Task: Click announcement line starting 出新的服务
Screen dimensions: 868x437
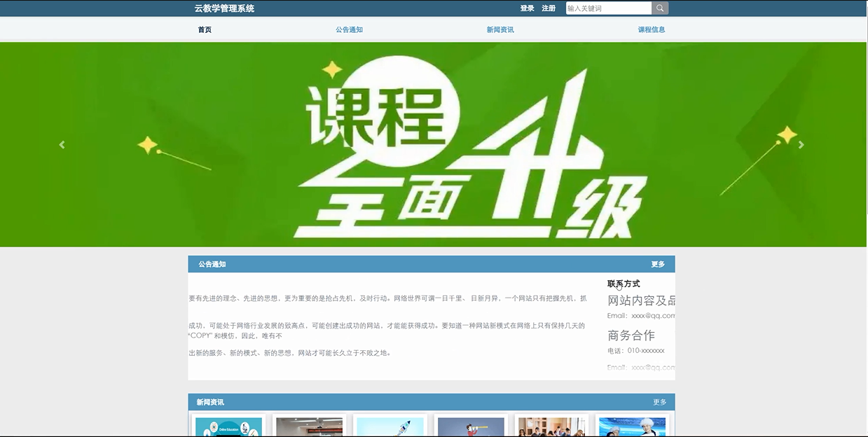Action: point(290,353)
